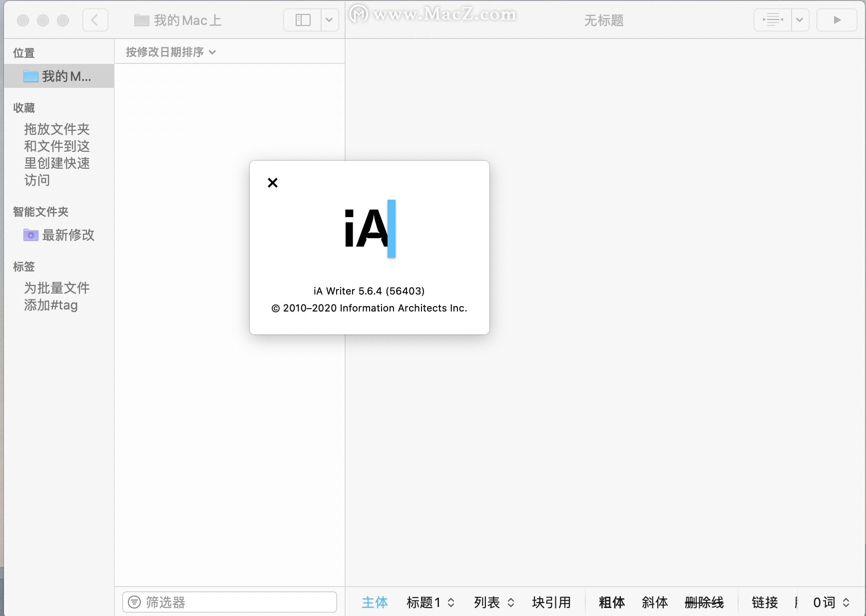
Task: Click the filter icon in the search field
Action: 134,602
